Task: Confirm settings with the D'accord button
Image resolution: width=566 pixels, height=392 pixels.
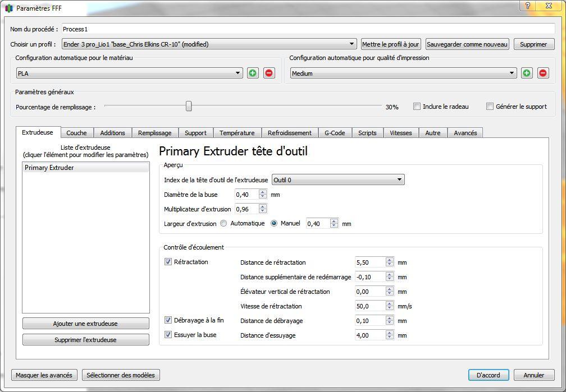Action: click(x=489, y=375)
